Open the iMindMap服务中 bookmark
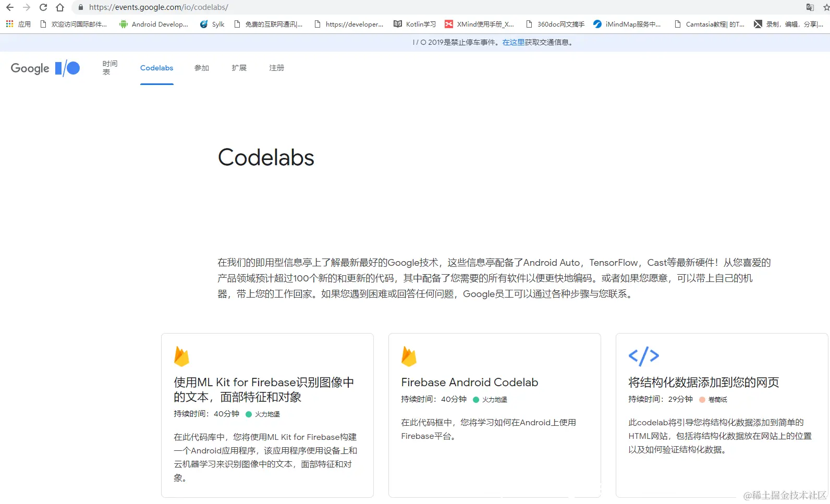 [627, 24]
